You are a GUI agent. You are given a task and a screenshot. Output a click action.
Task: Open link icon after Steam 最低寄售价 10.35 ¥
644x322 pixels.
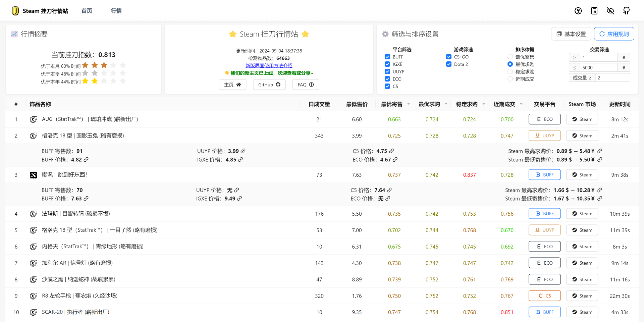coord(600,199)
